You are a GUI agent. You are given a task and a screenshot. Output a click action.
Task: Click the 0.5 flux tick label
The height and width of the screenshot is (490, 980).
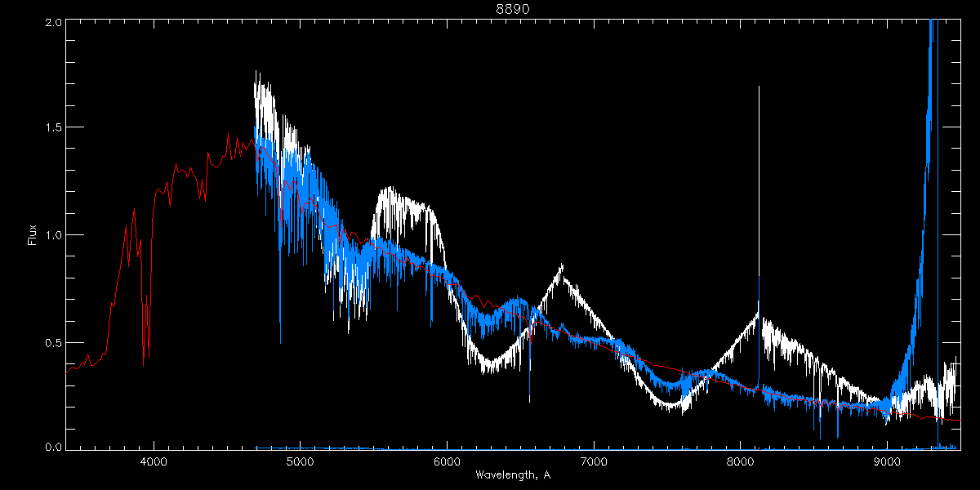coord(52,342)
